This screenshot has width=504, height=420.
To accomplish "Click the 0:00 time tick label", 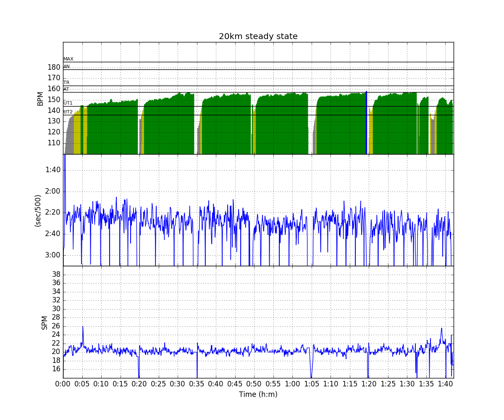I will (x=63, y=384).
